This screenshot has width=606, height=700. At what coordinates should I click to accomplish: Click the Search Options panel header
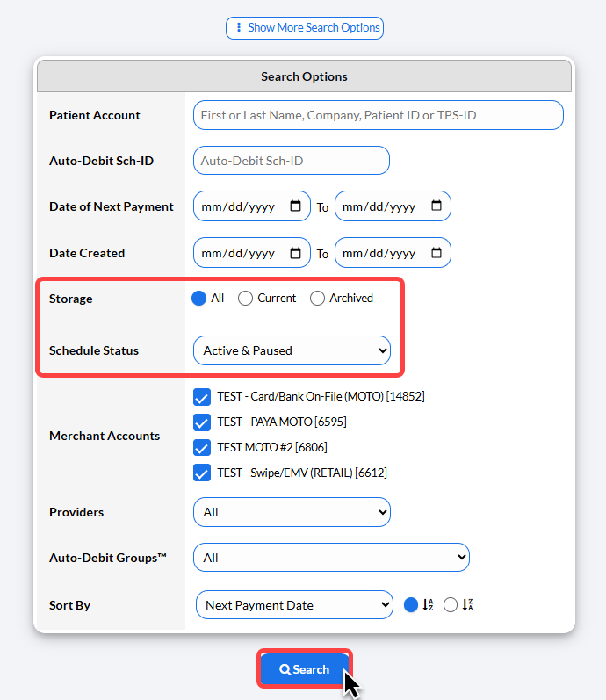point(304,76)
